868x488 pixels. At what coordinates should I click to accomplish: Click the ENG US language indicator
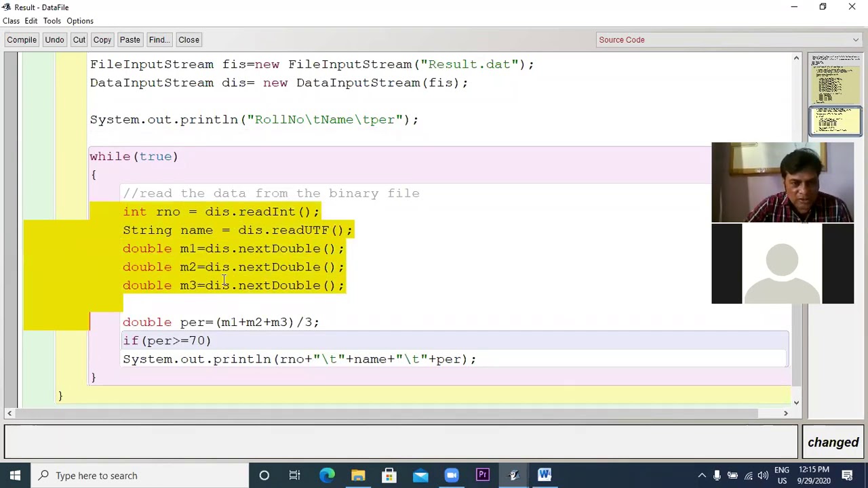tap(782, 475)
